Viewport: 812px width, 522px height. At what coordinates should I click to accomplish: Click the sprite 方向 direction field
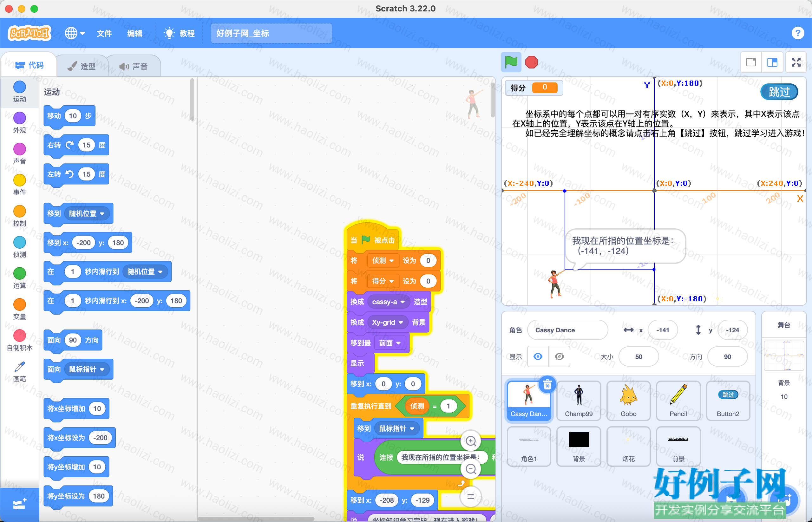(727, 356)
